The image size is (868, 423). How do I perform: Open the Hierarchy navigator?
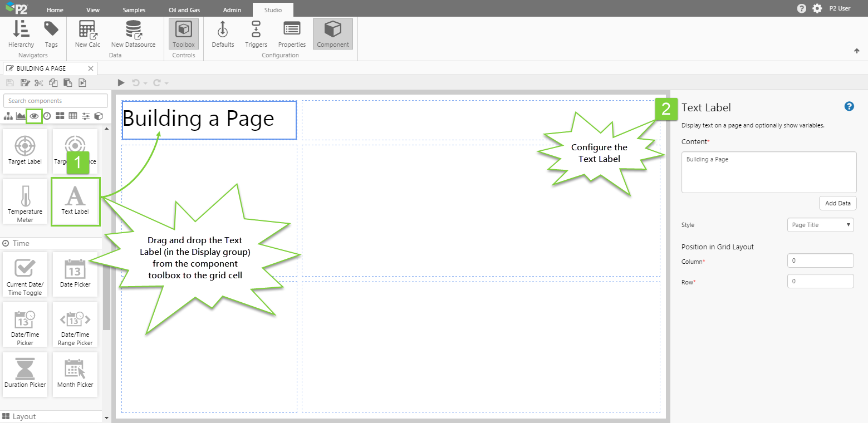pyautogui.click(x=21, y=34)
